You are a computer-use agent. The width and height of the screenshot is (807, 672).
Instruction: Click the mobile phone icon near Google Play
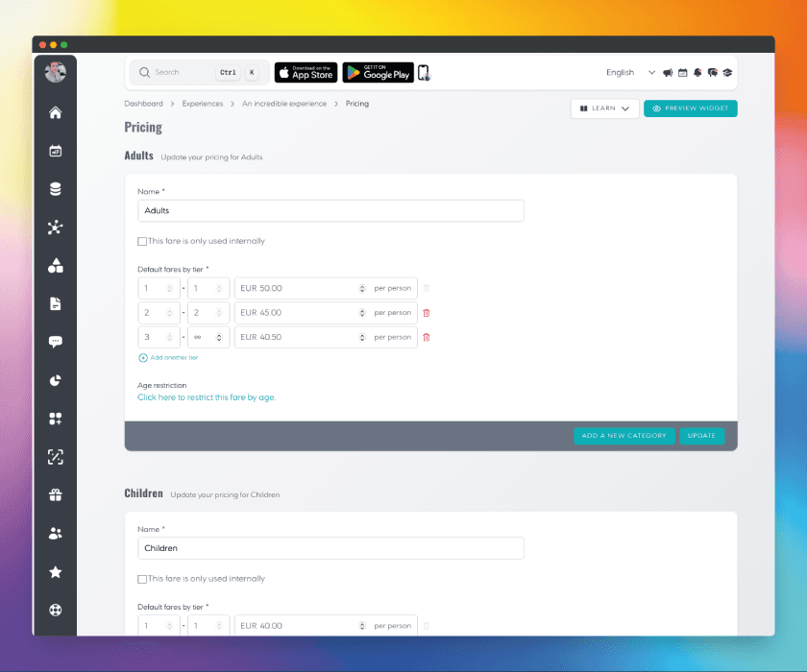424,73
